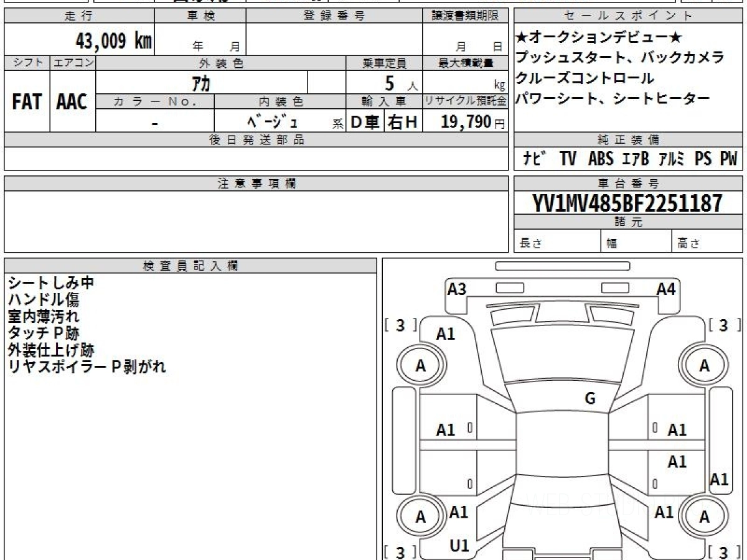This screenshot has height=560, width=747.
Task: Click the 譲渡書類期限 header cell
Action: coord(465,16)
